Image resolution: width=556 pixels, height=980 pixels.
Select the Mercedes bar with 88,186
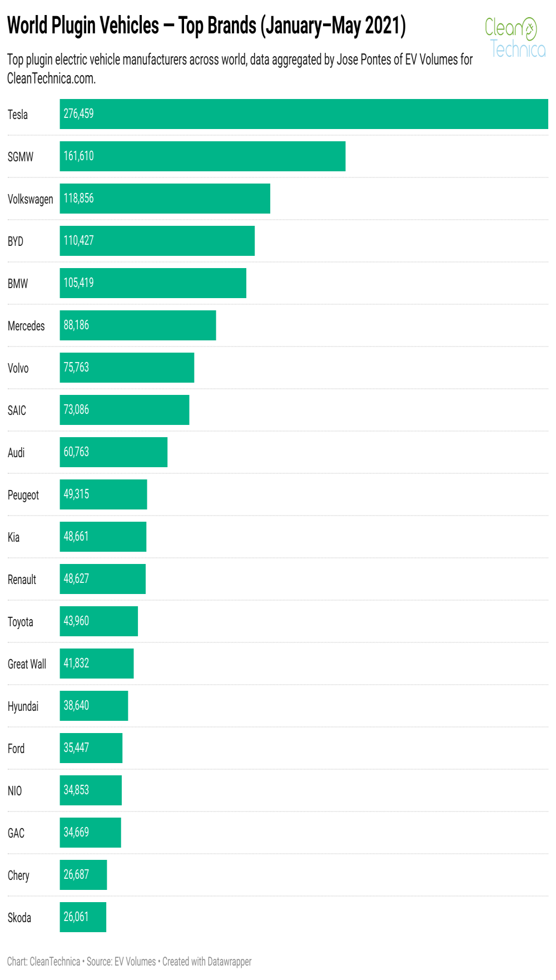138,325
